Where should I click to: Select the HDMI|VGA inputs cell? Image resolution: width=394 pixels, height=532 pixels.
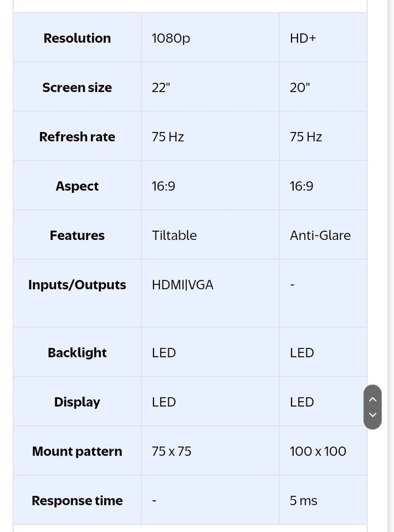182,285
